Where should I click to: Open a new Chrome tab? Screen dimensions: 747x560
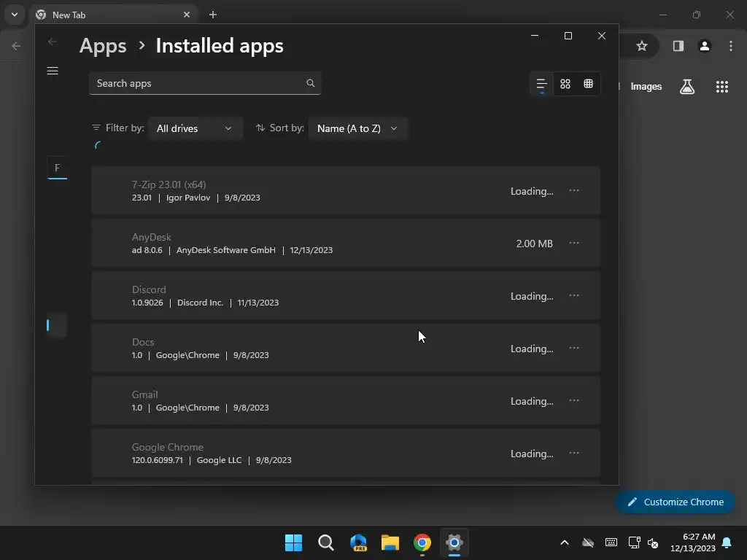(x=213, y=15)
